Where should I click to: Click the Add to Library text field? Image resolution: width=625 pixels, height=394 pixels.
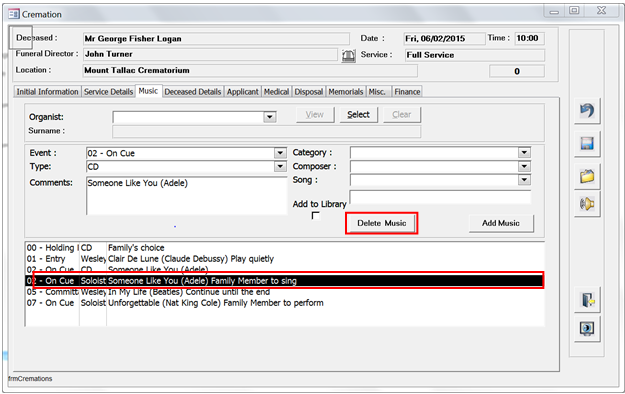click(x=440, y=197)
